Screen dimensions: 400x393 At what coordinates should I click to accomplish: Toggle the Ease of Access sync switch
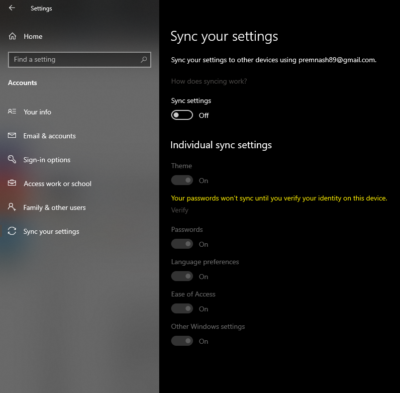182,309
